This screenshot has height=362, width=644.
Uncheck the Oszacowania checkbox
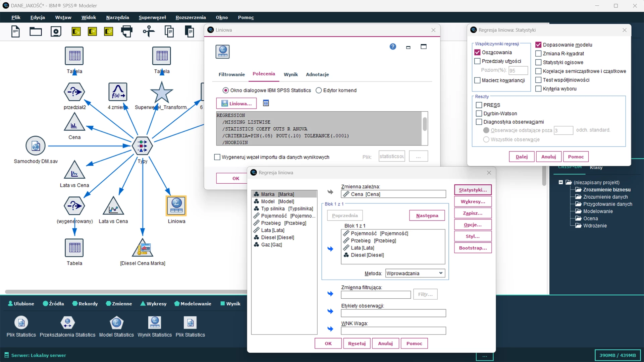click(477, 52)
